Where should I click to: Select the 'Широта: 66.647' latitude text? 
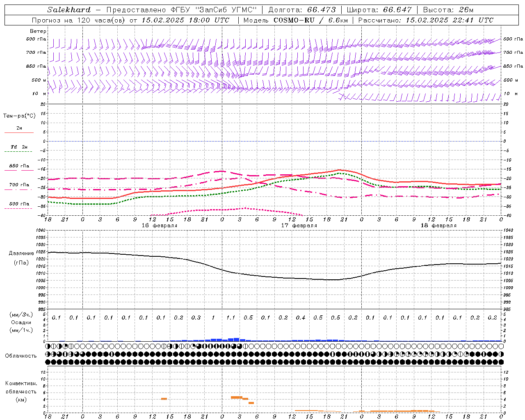(x=379, y=10)
